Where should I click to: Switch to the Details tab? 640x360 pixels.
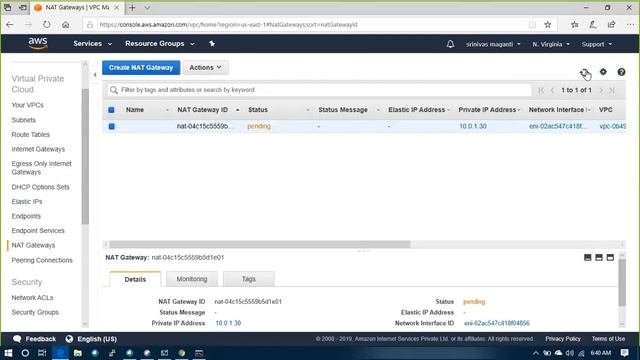click(135, 279)
